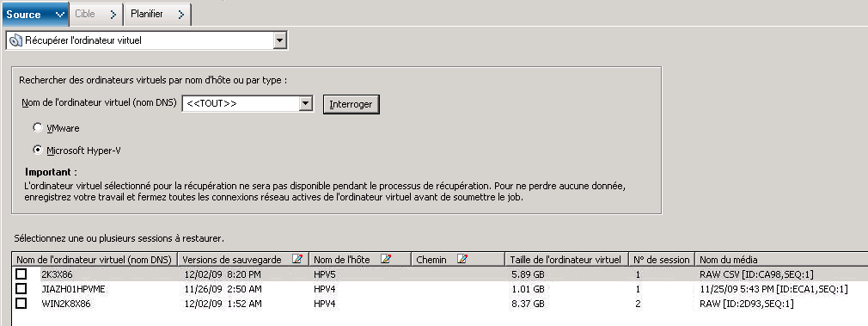Click the 8.37 GB size cell
This screenshot has width=868, height=326.
click(x=528, y=304)
